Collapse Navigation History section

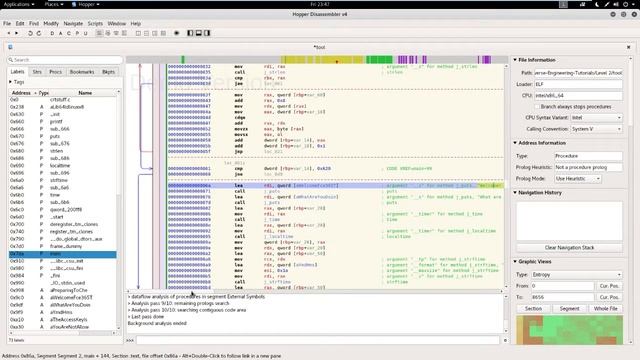point(515,193)
